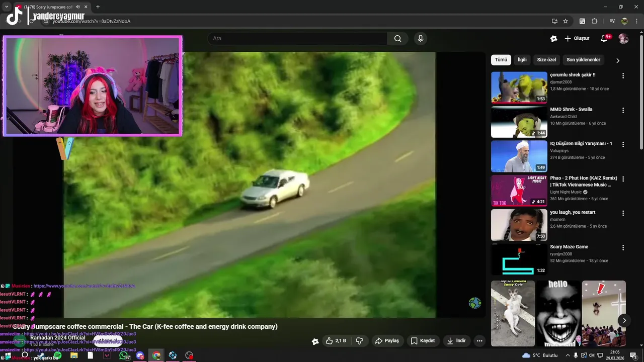This screenshot has width=644, height=362.
Task: Open the YouTube notifications bell
Action: (604, 39)
